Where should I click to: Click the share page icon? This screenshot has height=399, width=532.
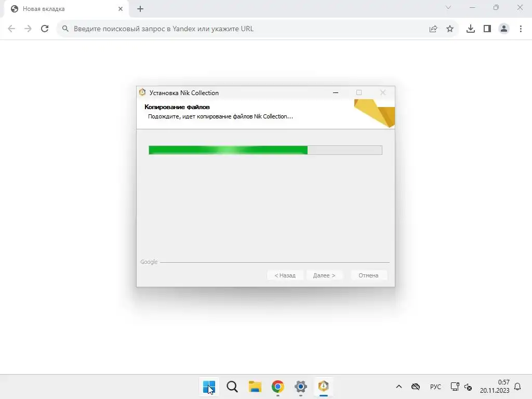tap(433, 29)
